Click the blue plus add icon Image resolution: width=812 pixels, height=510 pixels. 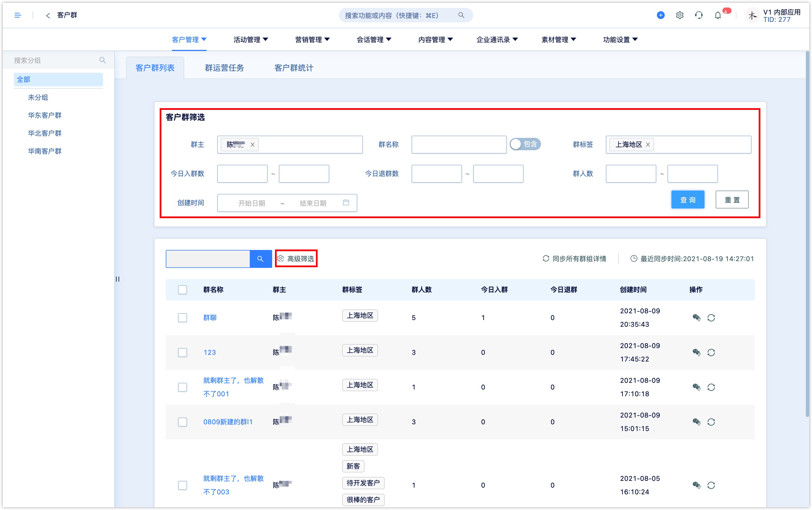pos(661,15)
